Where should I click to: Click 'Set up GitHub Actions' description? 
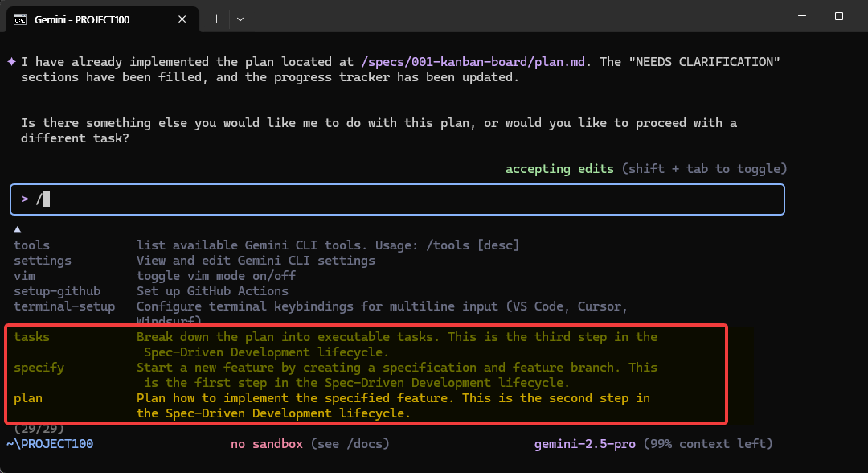(212, 290)
